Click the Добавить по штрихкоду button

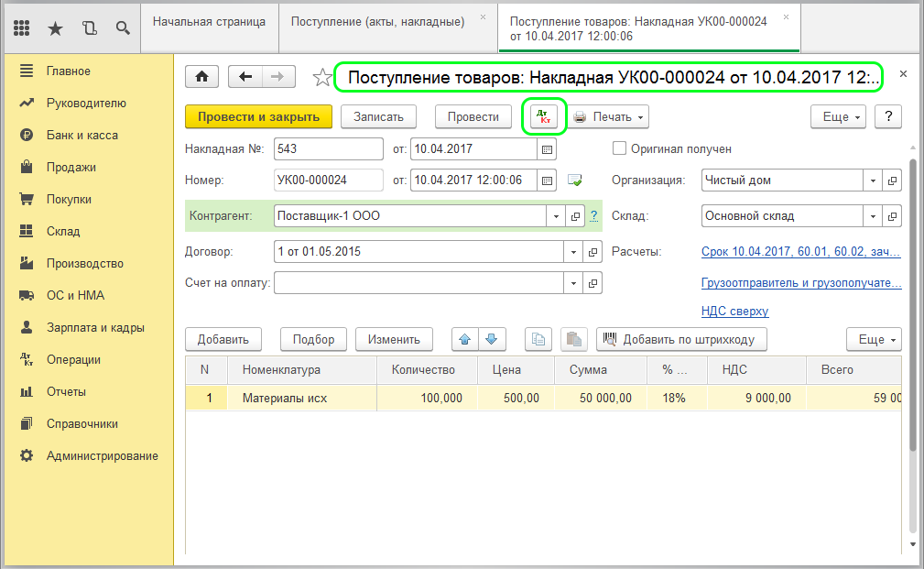[x=681, y=339]
